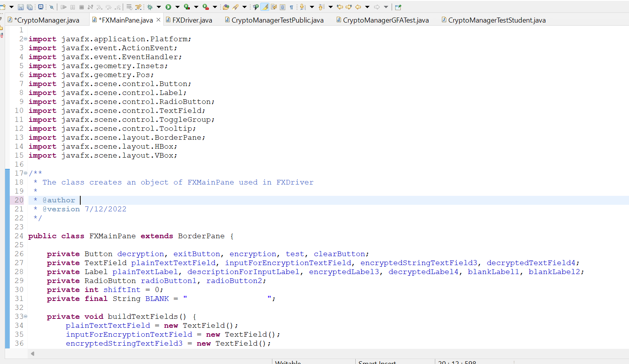Screen dimensions: 629x364
Task: Toggle Block Selection mode
Action: [283, 7]
